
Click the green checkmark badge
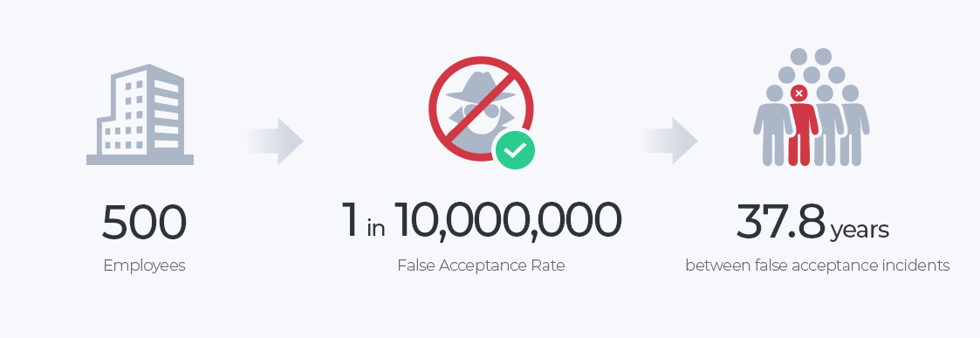tap(515, 150)
